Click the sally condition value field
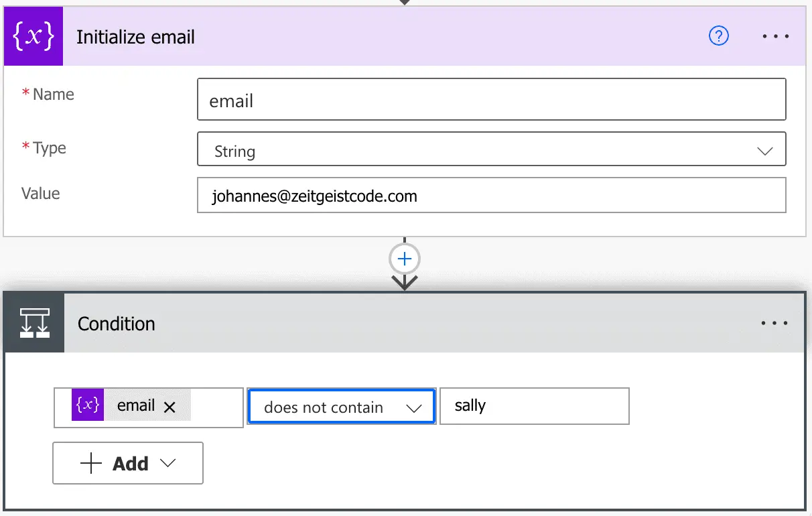Screen dimensions: 812x516 (x=534, y=405)
